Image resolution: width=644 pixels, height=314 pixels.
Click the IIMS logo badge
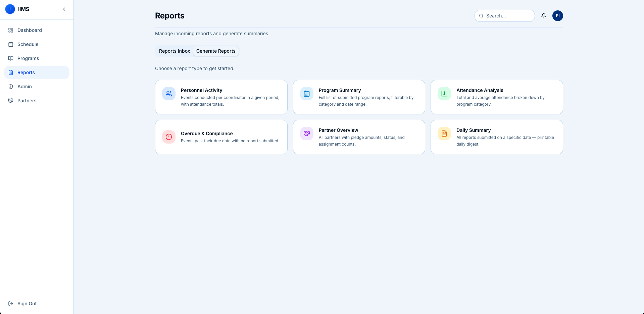(x=10, y=9)
